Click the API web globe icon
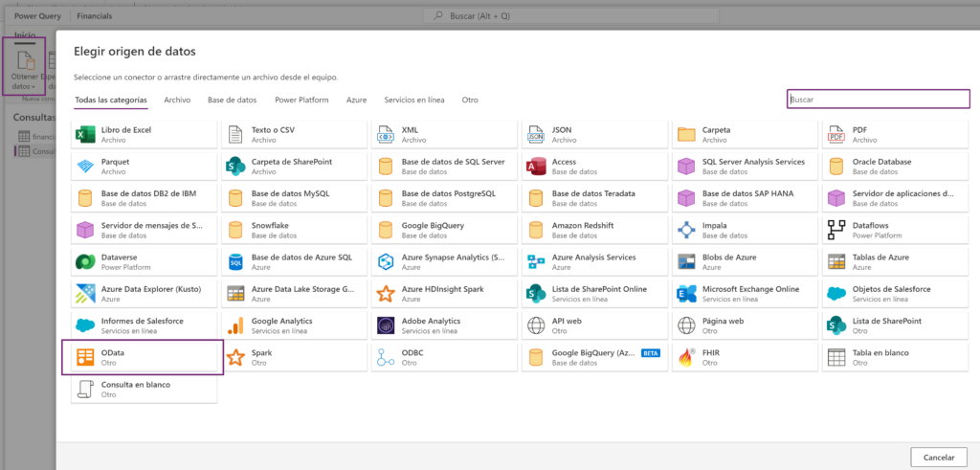Viewport: 980px width, 470px height. [536, 325]
